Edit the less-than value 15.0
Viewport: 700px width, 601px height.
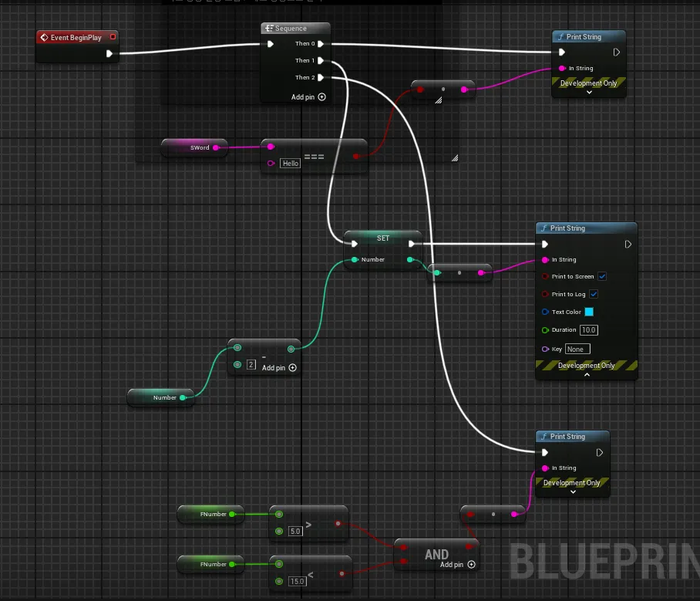(297, 582)
